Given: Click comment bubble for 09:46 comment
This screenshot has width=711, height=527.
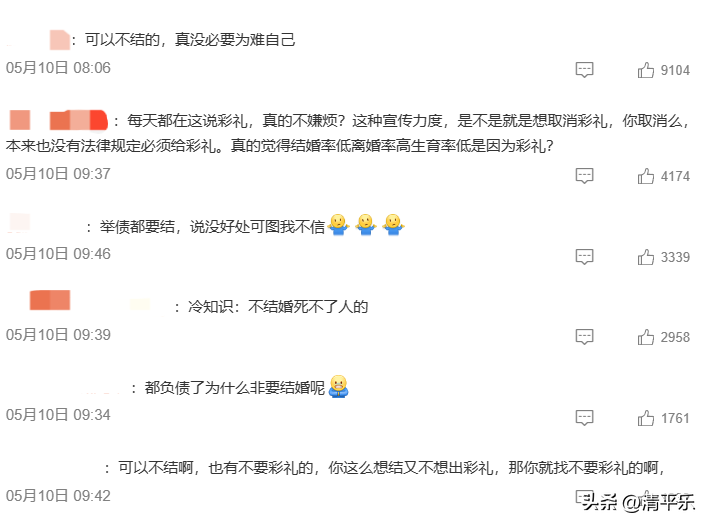Looking at the screenshot, I should coord(584,256).
